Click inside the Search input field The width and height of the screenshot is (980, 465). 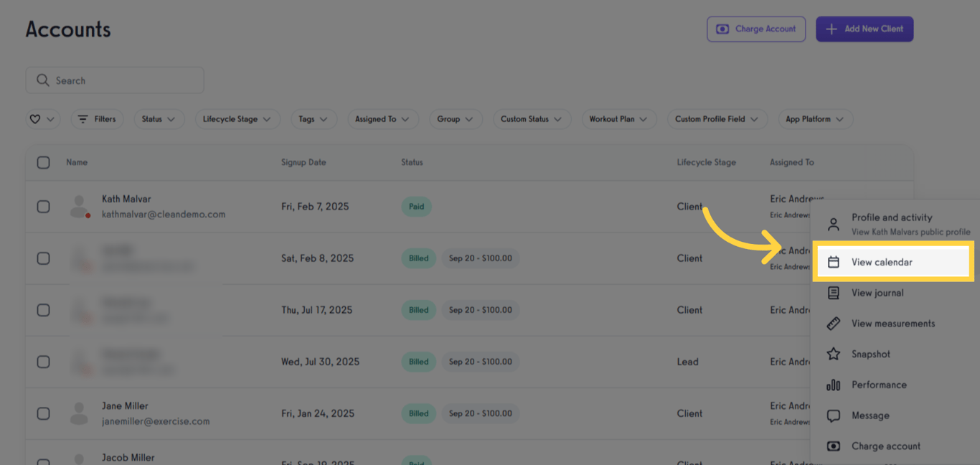pyautogui.click(x=115, y=80)
